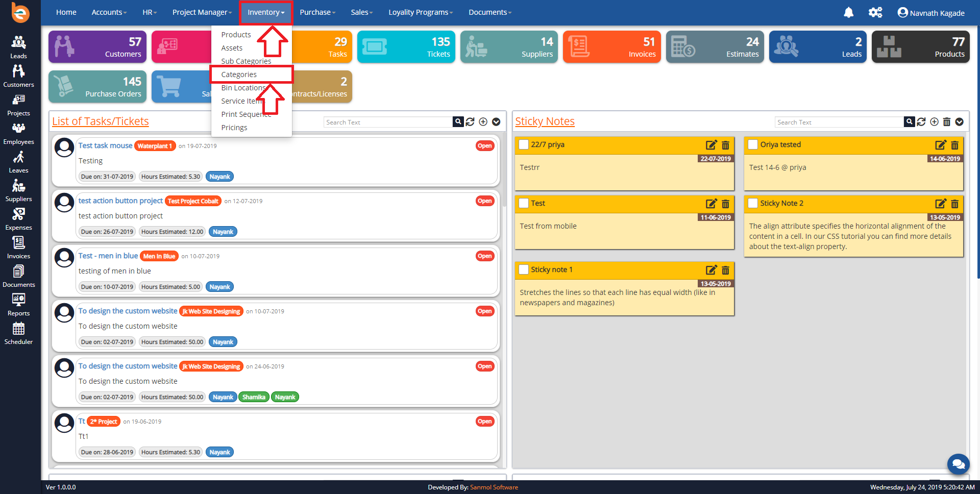Edit the '22/7 priya' sticky note
Image resolution: width=980 pixels, height=494 pixels.
click(x=712, y=145)
